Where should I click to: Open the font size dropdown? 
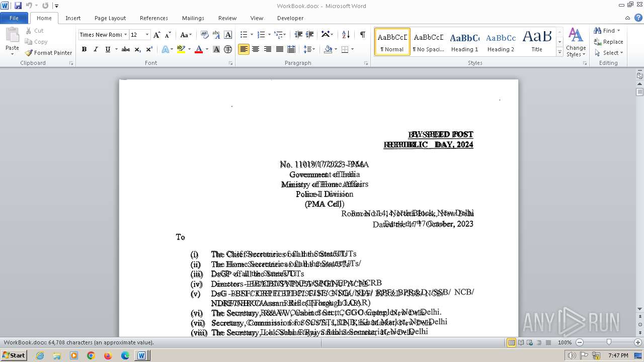coord(147,35)
